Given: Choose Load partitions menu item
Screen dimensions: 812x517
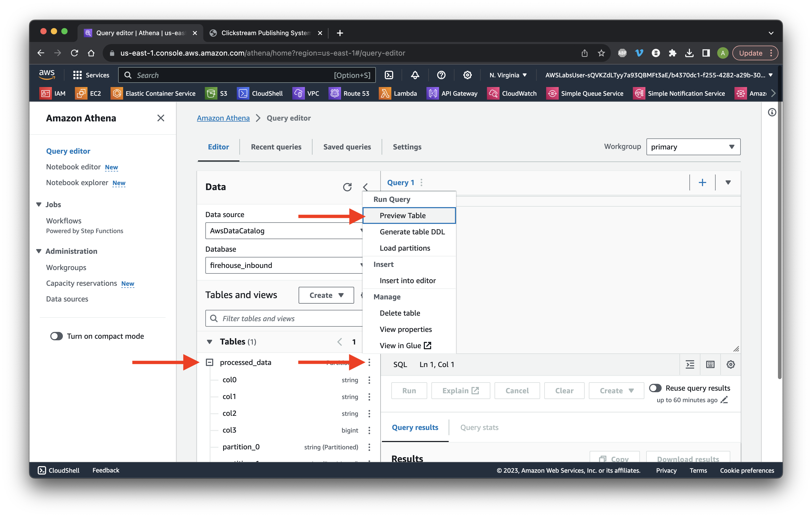Looking at the screenshot, I should point(409,248).
